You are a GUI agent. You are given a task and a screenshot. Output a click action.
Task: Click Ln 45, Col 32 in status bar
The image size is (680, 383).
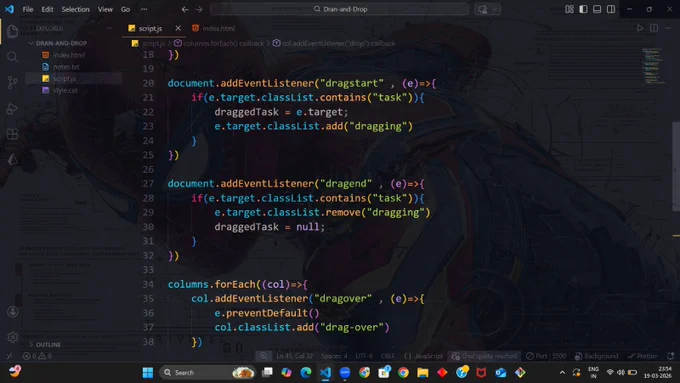pos(294,356)
